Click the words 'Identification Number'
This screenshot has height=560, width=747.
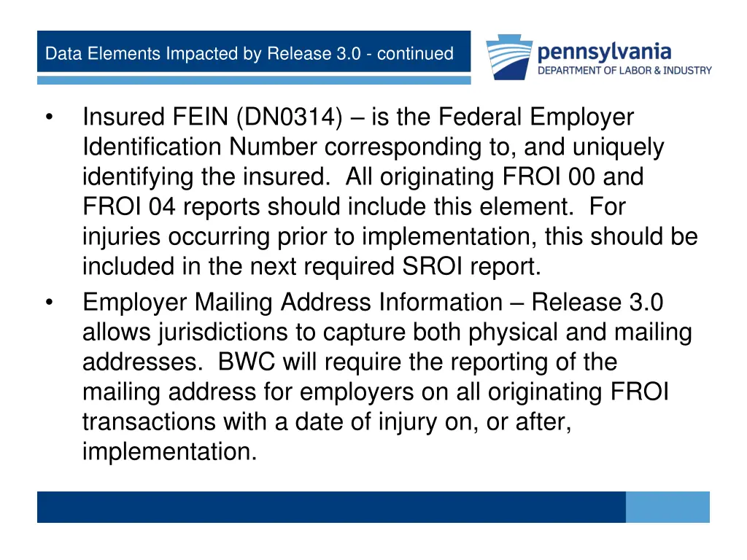click(x=200, y=147)
